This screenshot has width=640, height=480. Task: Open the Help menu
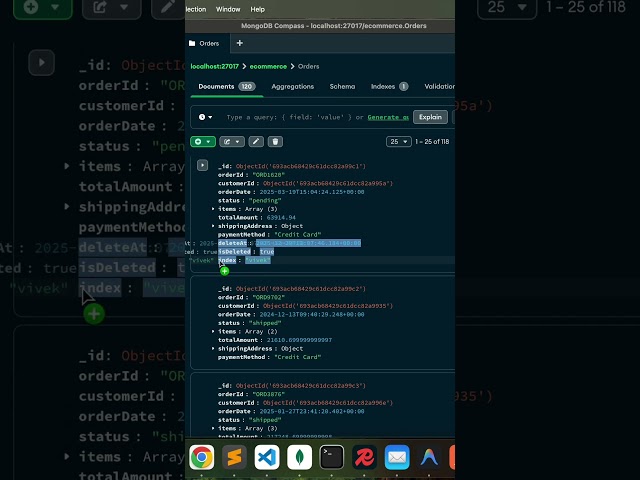258,9
